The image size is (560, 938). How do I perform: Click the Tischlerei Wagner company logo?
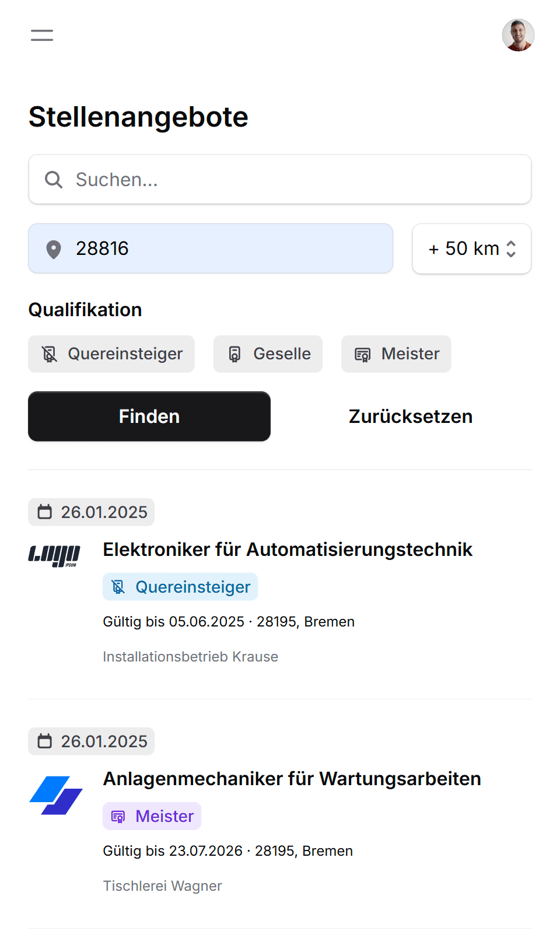(x=55, y=795)
